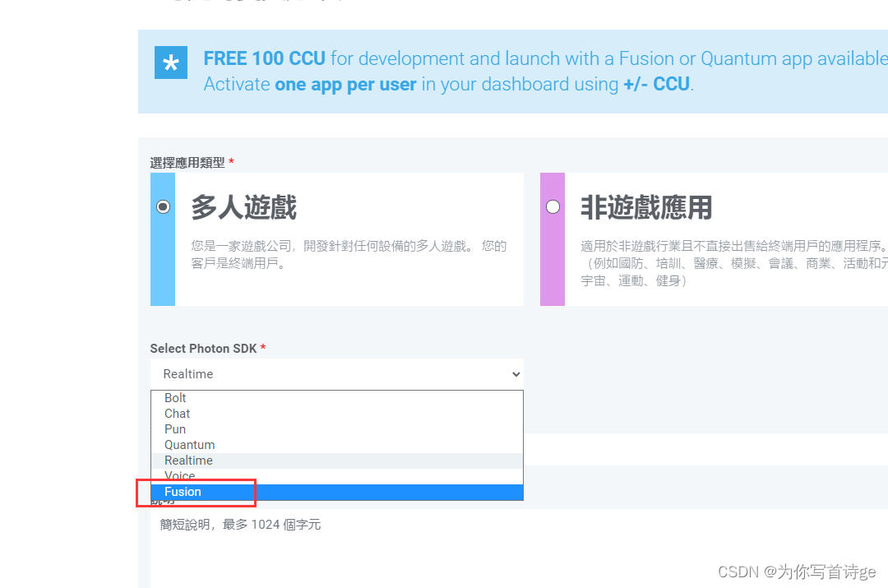
Task: Click the 多人遊戲 card description text
Action: click(349, 254)
